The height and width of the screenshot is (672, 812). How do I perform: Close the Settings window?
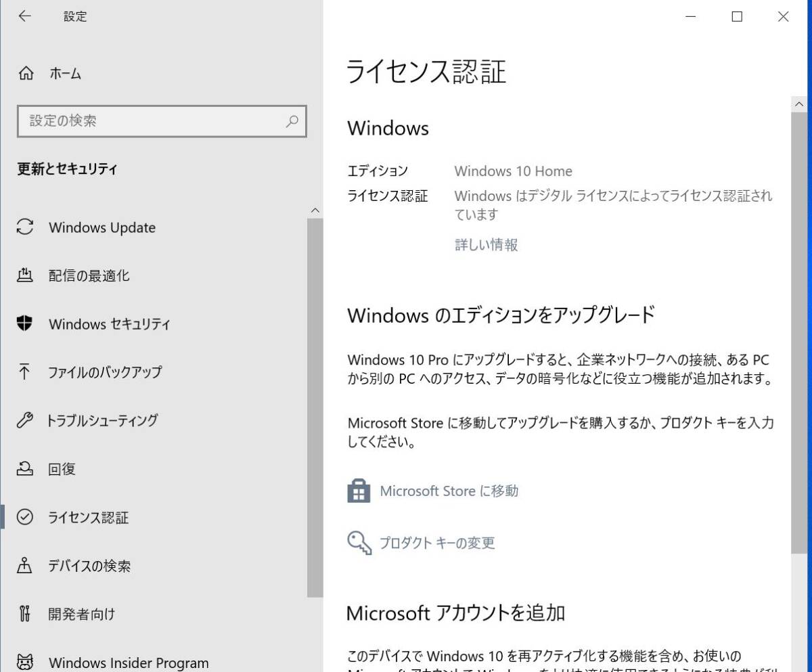click(783, 17)
